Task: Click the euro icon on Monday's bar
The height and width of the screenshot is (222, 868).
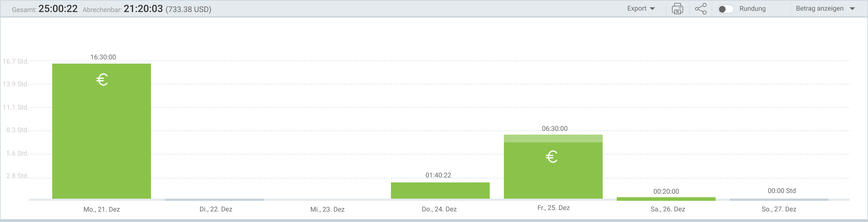Action: [x=102, y=80]
